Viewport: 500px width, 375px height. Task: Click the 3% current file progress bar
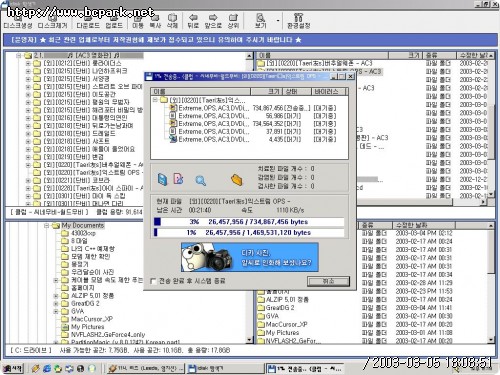pyautogui.click(x=249, y=222)
